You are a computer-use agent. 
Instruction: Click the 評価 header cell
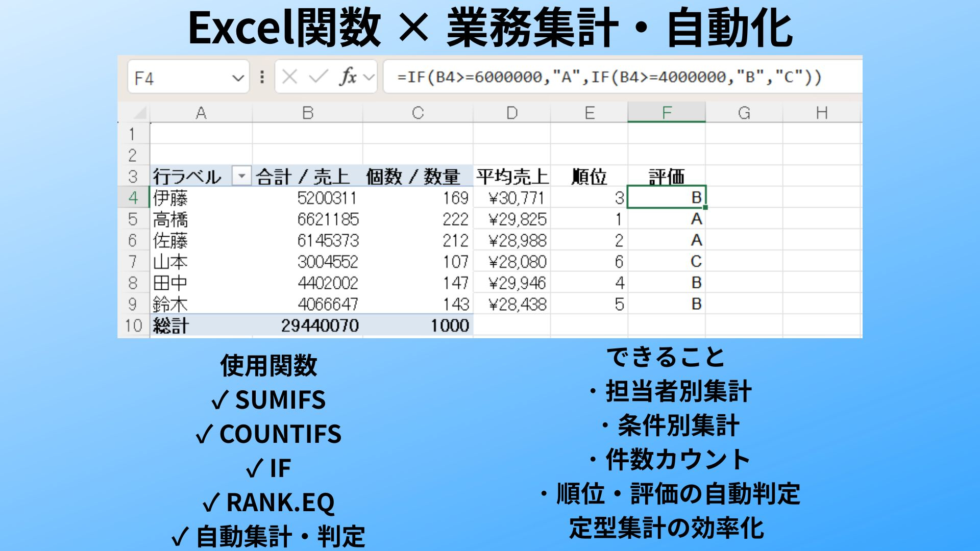click(x=667, y=177)
